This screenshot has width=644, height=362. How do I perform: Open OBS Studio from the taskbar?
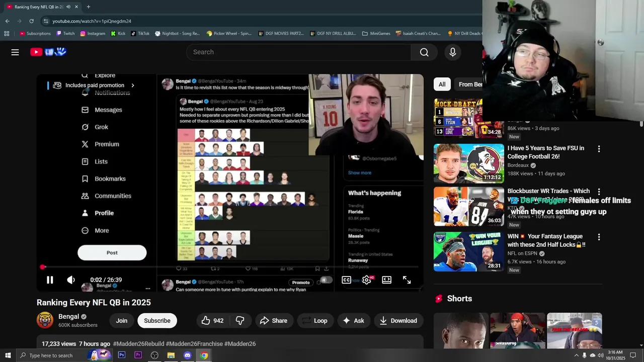click(x=154, y=355)
